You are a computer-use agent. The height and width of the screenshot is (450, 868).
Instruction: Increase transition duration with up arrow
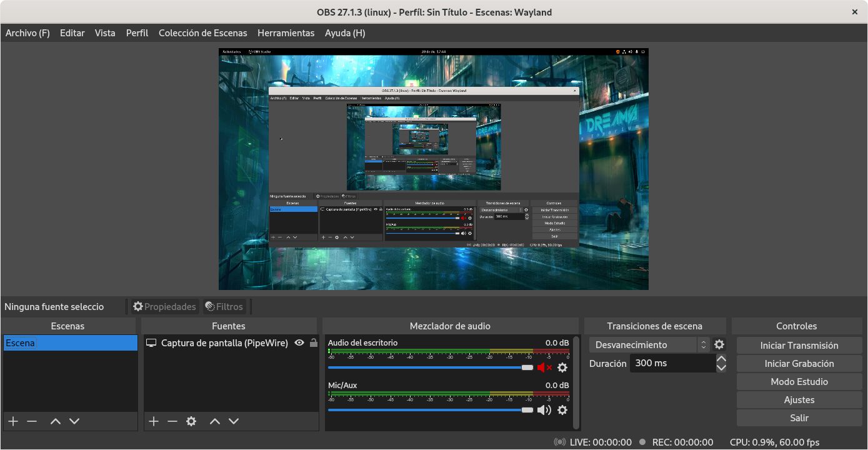(x=721, y=359)
